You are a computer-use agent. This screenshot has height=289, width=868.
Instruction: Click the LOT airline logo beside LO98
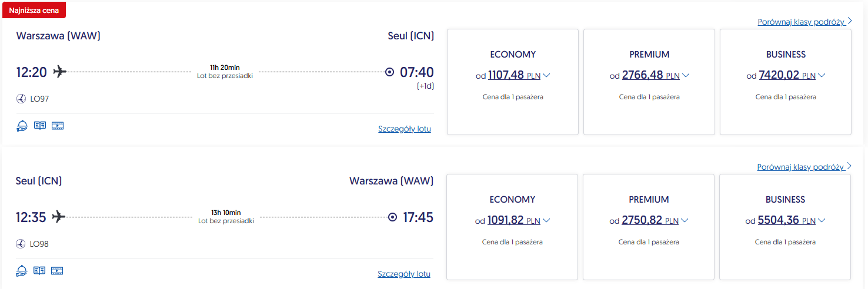(21, 244)
